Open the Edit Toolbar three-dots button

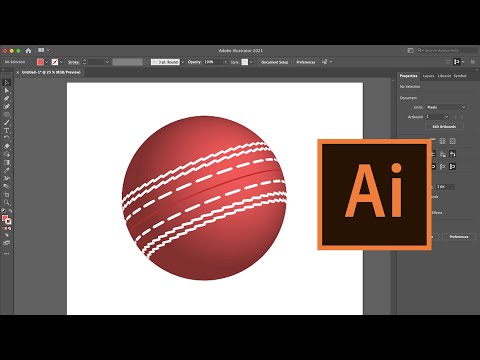pyautogui.click(x=7, y=254)
